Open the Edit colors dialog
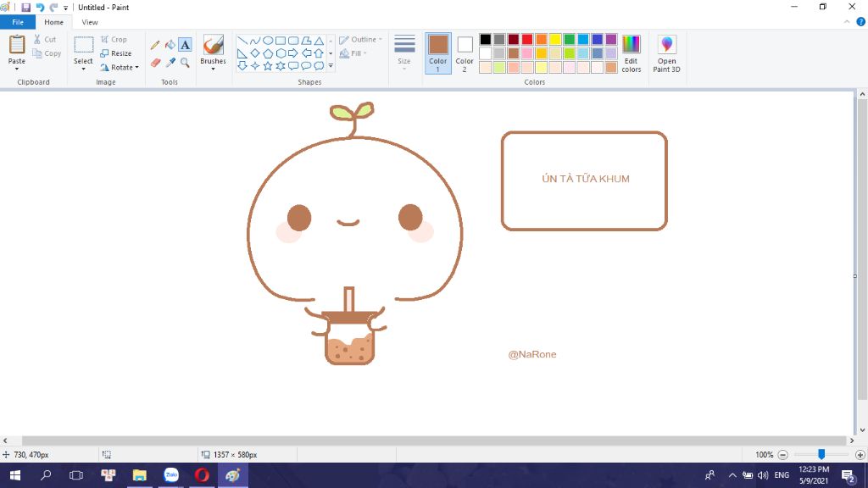Image resolution: width=868 pixels, height=488 pixels. point(631,53)
